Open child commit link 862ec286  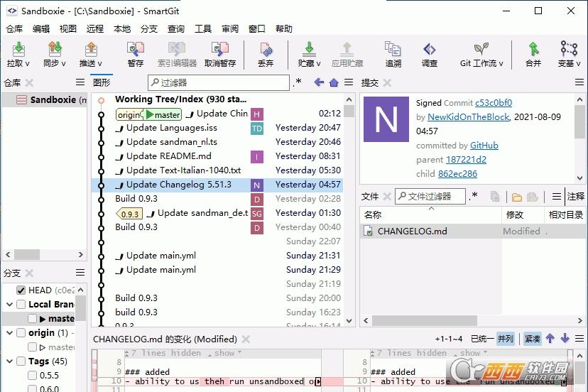tap(457, 174)
